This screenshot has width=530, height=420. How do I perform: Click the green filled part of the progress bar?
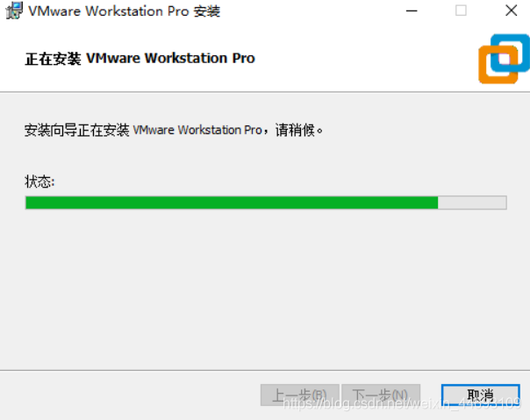(232, 203)
